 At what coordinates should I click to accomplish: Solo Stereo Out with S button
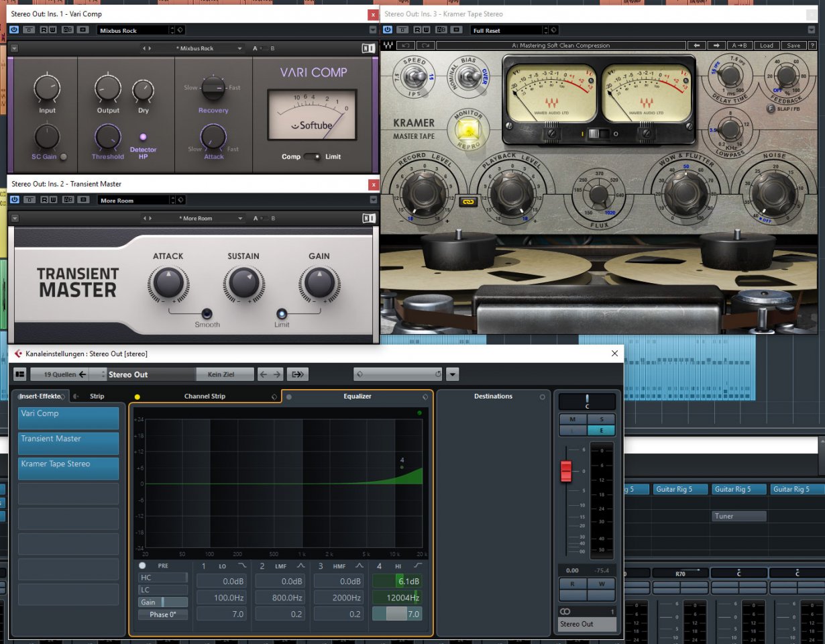click(x=601, y=419)
